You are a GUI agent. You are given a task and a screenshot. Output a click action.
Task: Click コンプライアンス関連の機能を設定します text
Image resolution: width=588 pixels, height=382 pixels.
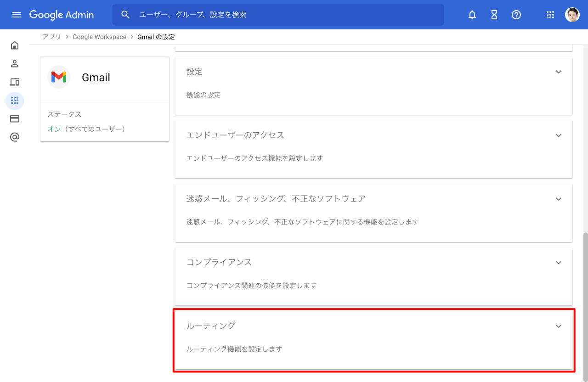(x=251, y=286)
